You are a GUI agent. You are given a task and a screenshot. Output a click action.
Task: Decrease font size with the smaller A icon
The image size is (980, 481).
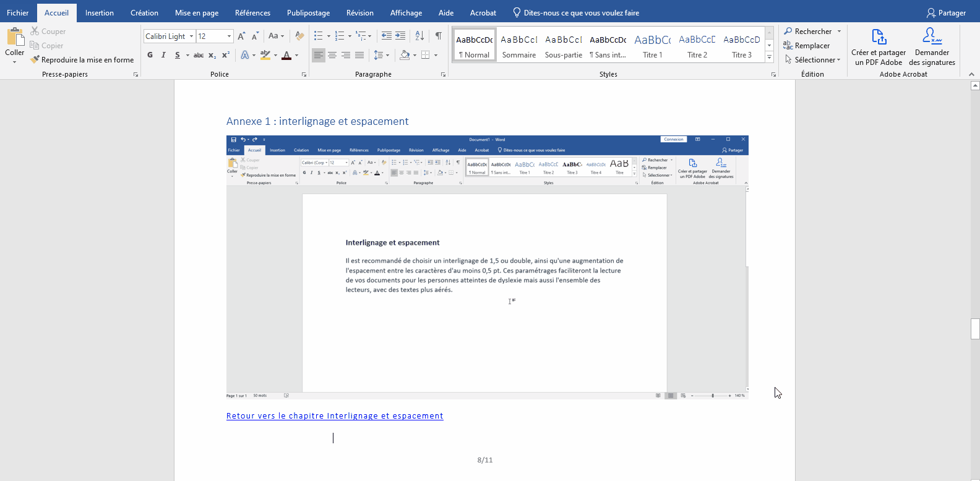click(255, 36)
